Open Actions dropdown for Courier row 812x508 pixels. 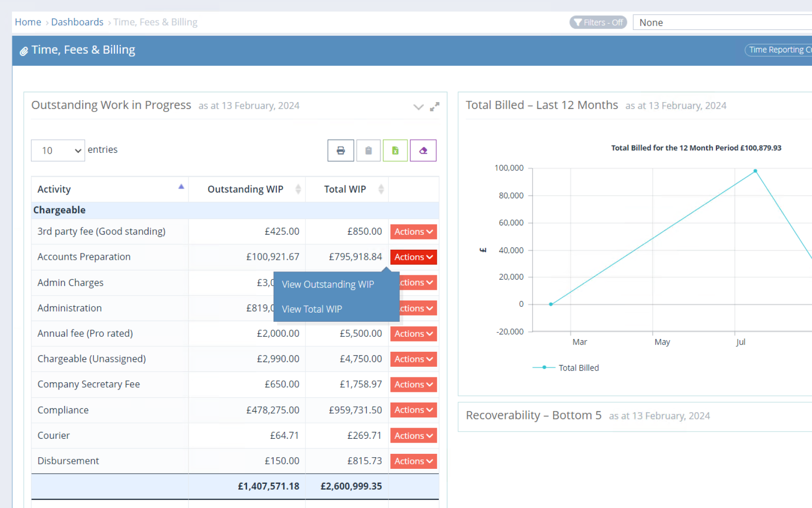(x=413, y=435)
